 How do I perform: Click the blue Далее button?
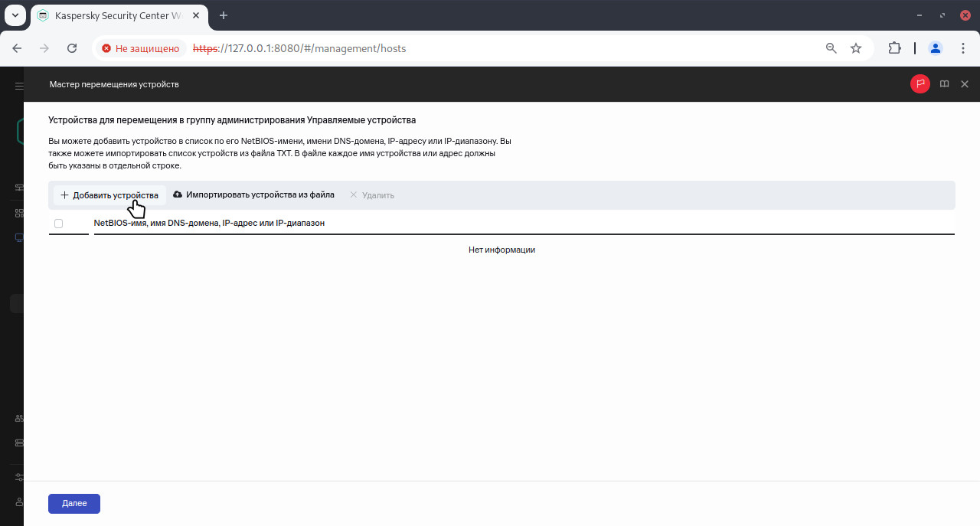click(x=74, y=504)
